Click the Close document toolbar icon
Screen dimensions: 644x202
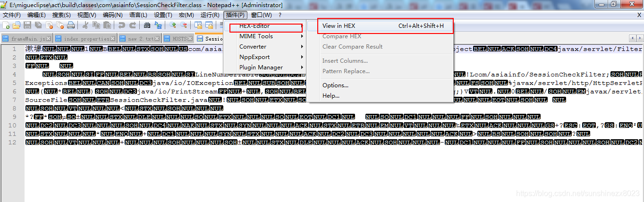(49, 25)
